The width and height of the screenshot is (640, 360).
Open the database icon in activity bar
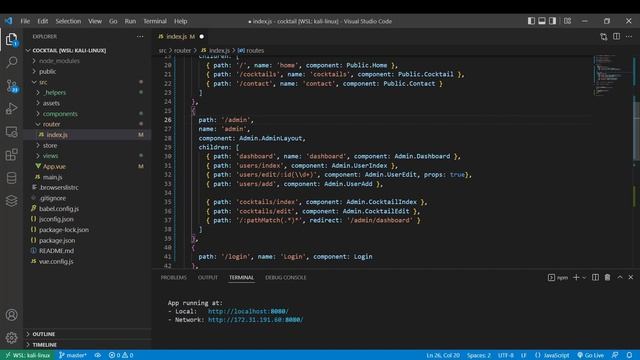(11, 178)
